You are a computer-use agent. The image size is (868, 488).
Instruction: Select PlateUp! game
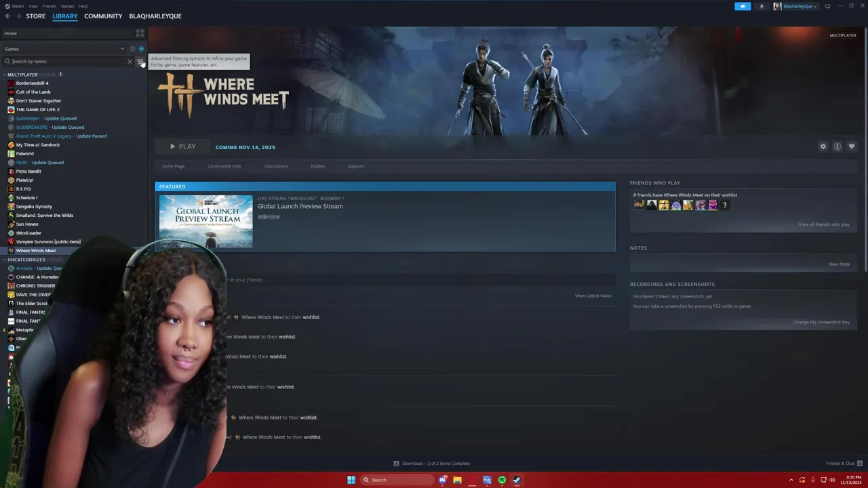click(24, 180)
